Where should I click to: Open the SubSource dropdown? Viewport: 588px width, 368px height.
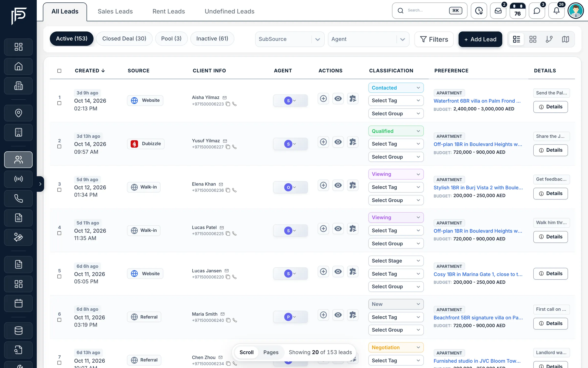tap(290, 39)
